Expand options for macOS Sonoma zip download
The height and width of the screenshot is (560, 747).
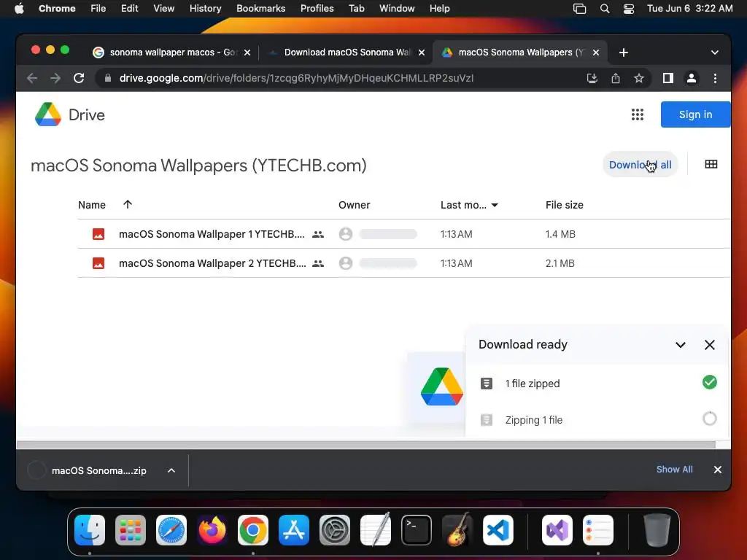[171, 470]
